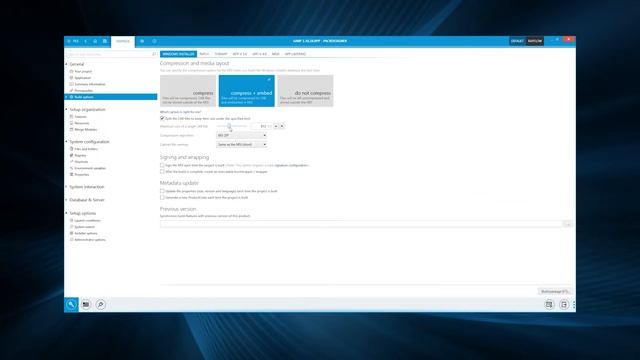Click the Prerequisites item icon

71,90
